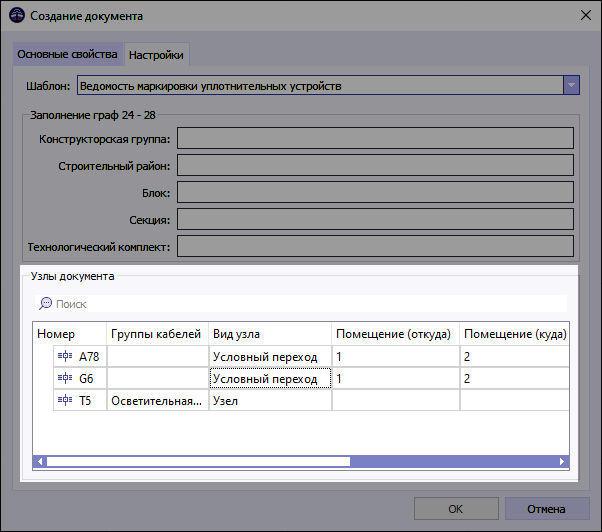This screenshot has width=602, height=532.
Task: Focus the Конструкторская группа field
Action: pyautogui.click(x=375, y=138)
